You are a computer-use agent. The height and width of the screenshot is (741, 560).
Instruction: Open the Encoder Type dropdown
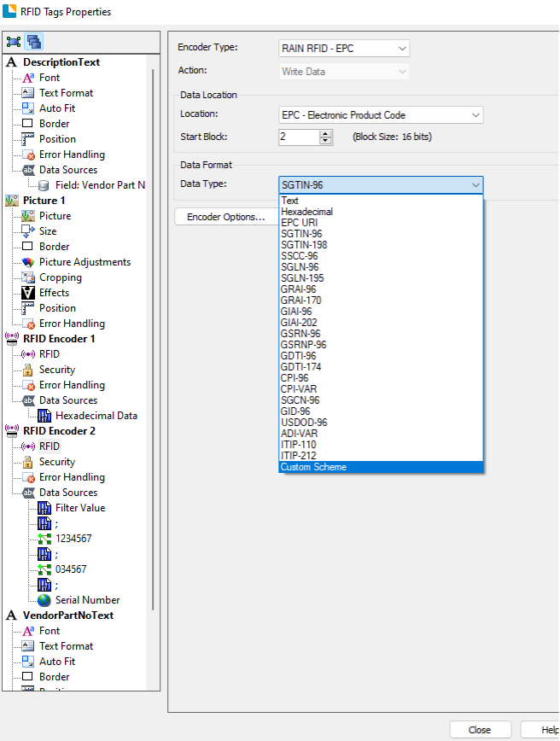[x=344, y=48]
